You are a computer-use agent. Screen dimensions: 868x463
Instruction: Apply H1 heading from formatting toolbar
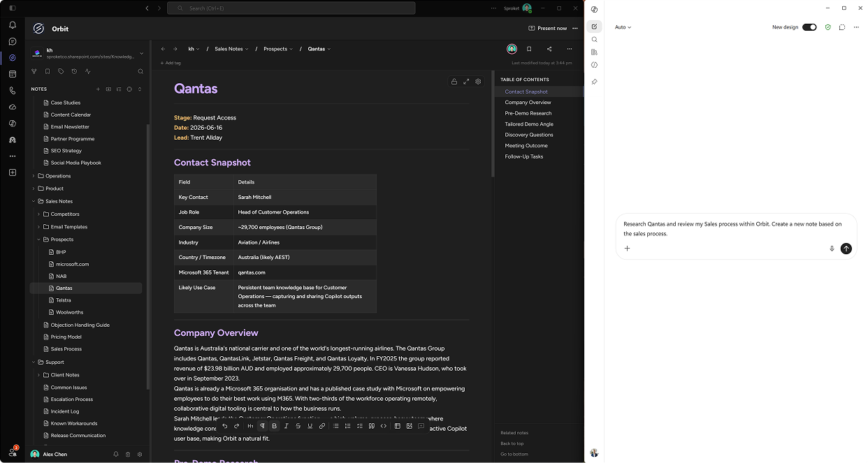(x=250, y=426)
